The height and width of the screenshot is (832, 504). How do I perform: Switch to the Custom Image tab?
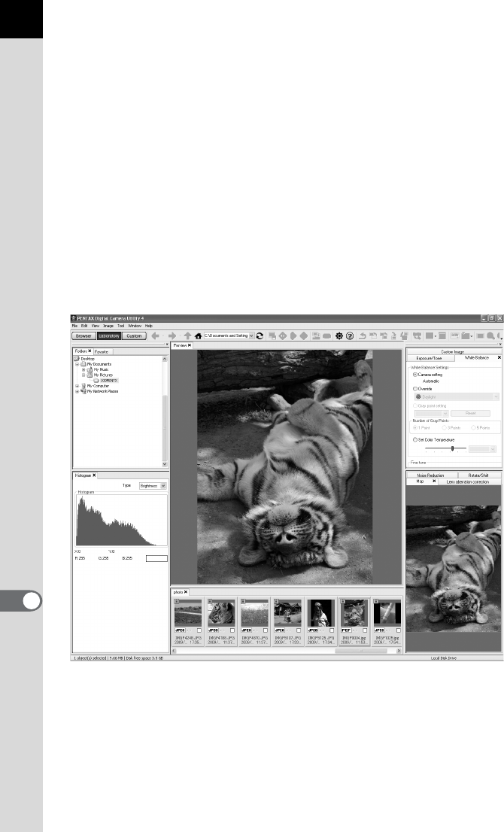pos(453,352)
